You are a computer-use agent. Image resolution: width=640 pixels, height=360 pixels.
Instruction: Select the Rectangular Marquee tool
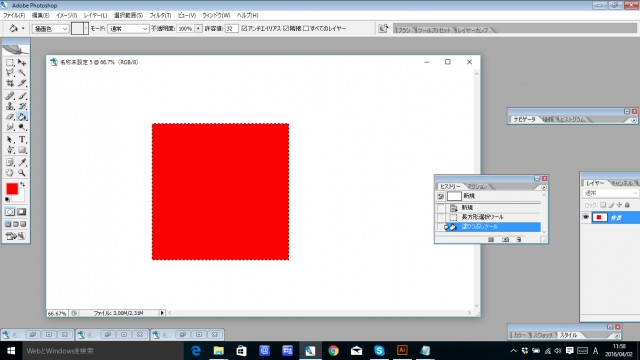point(10,62)
